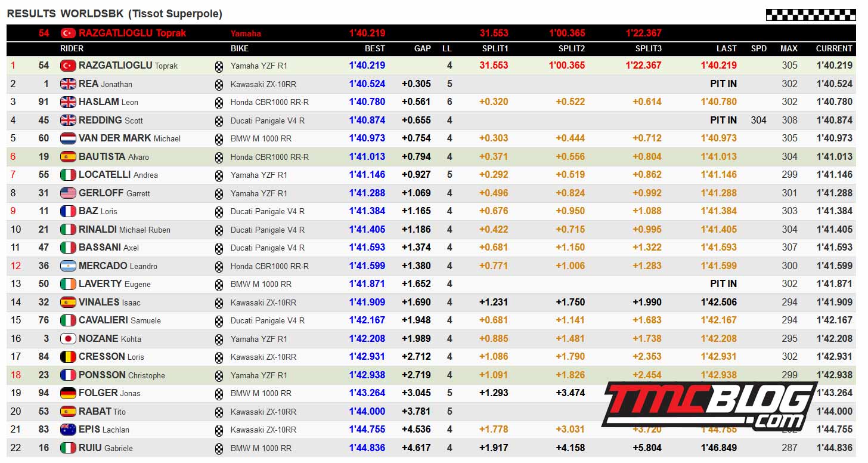Image resolution: width=868 pixels, height=463 pixels.
Task: Click the blue best time 1'42.208
Action: pos(367,339)
